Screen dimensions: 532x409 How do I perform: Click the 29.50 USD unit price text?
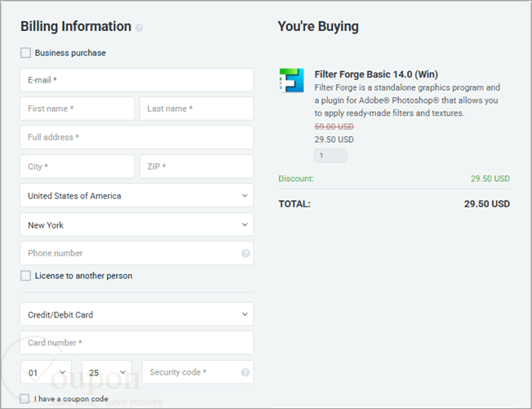click(335, 140)
